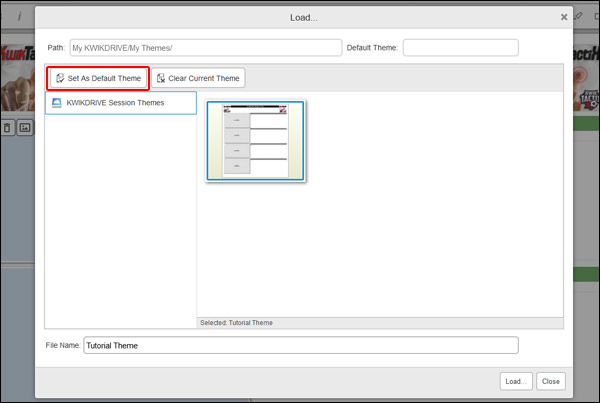The width and height of the screenshot is (600, 403).
Task: Close the Load dialog with X
Action: coord(564,17)
